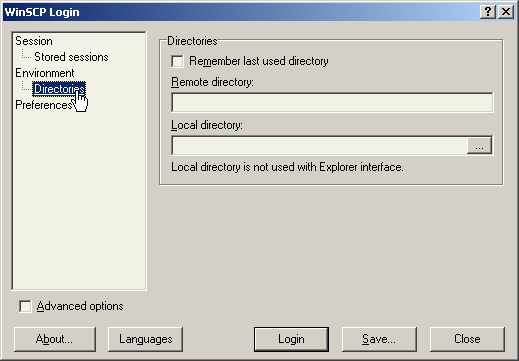The image size is (519, 361).
Task: Save the session with Save button
Action: pyautogui.click(x=379, y=339)
